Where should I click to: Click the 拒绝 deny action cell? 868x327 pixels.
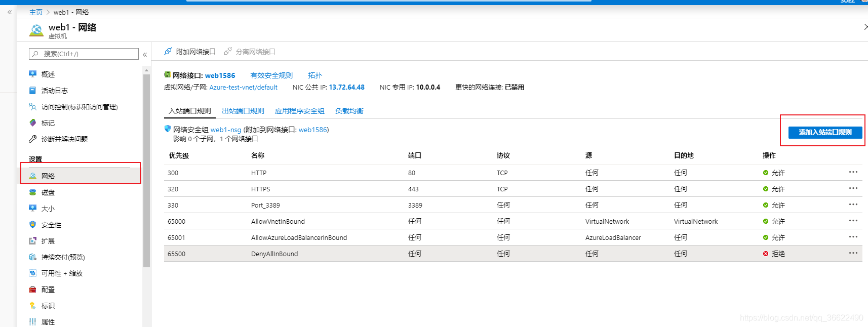coord(774,254)
